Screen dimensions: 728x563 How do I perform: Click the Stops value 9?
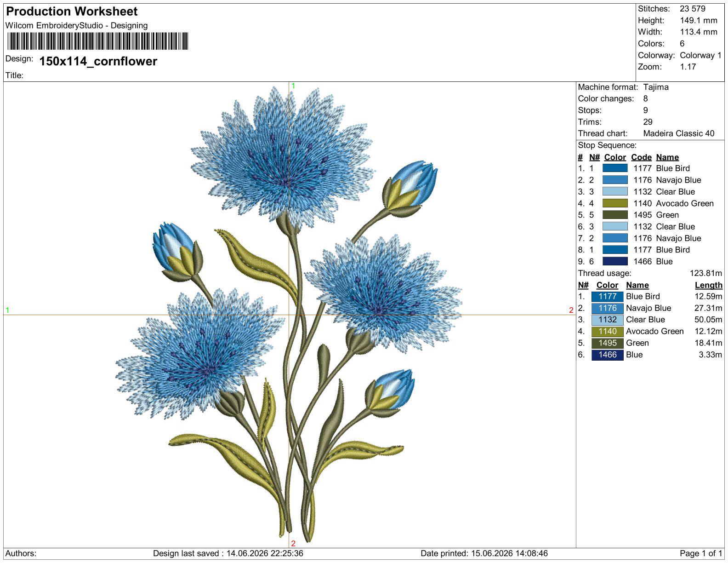tap(646, 110)
